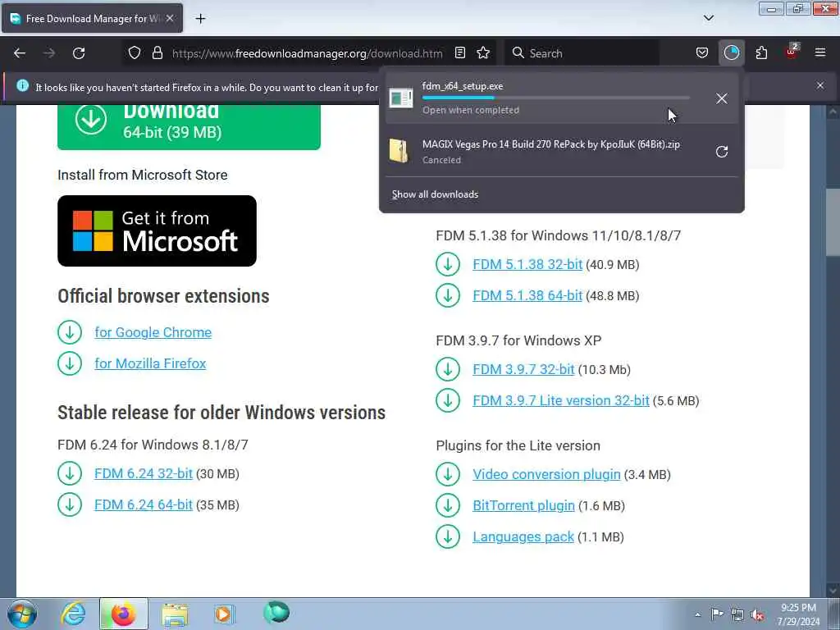Cancel the fdm_x64_setup.exe download
This screenshot has width=840, height=630.
tap(722, 98)
